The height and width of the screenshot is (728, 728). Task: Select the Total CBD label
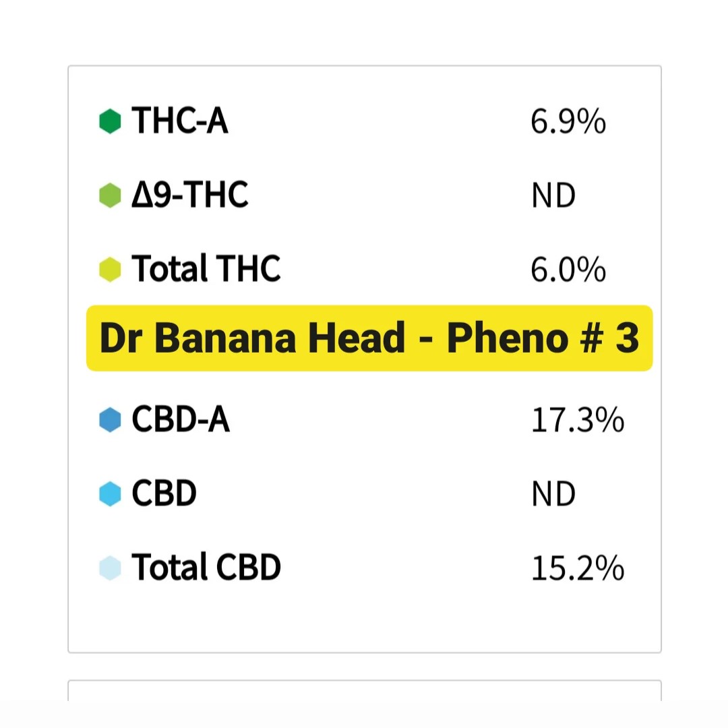coord(206,568)
